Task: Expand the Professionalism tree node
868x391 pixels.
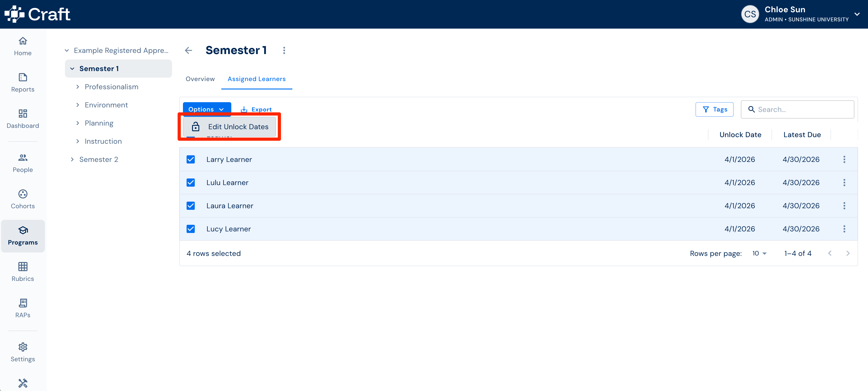Action: click(x=77, y=87)
